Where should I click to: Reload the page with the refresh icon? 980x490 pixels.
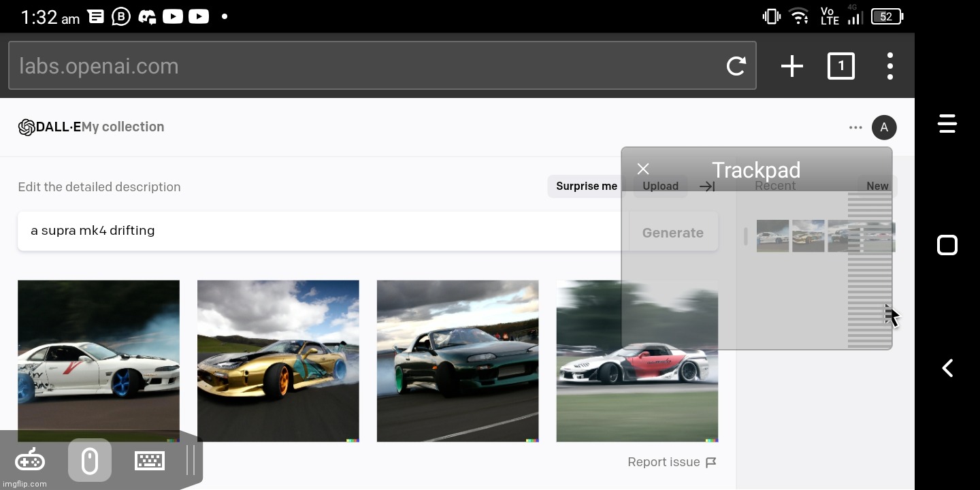736,66
